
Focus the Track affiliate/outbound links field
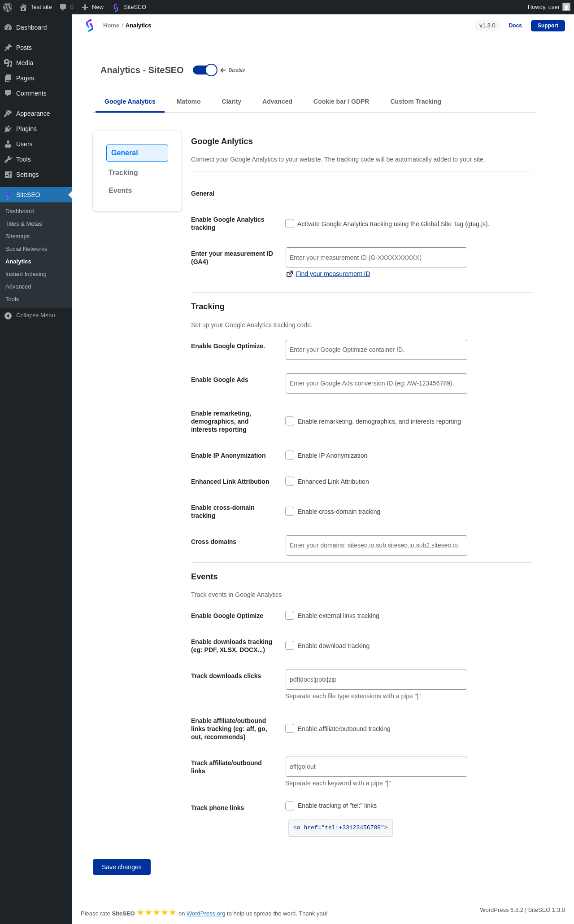point(376,766)
